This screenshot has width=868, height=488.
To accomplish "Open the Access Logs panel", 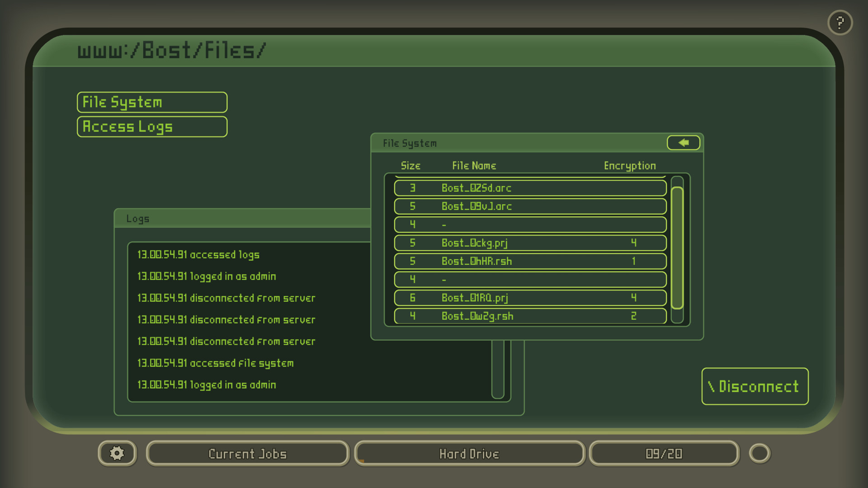I will click(151, 127).
